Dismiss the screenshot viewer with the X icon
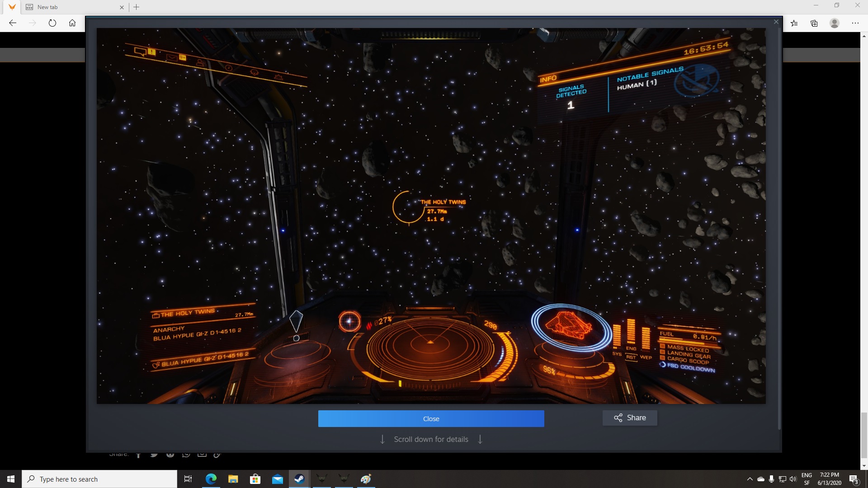Screen dimensions: 868x488 [776, 22]
